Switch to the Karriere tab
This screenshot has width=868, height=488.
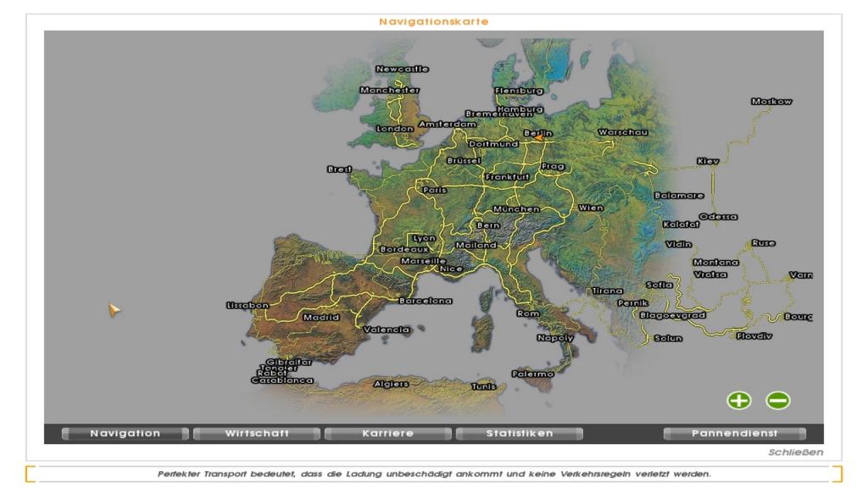[x=388, y=434]
